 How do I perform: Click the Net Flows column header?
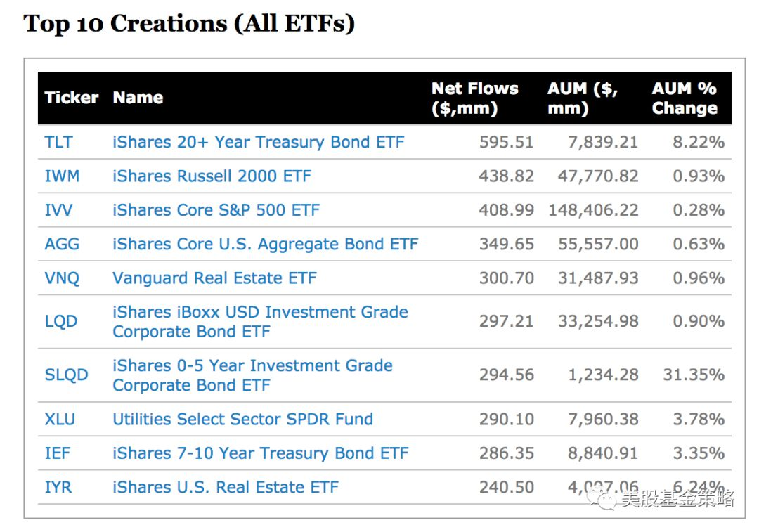(474, 98)
